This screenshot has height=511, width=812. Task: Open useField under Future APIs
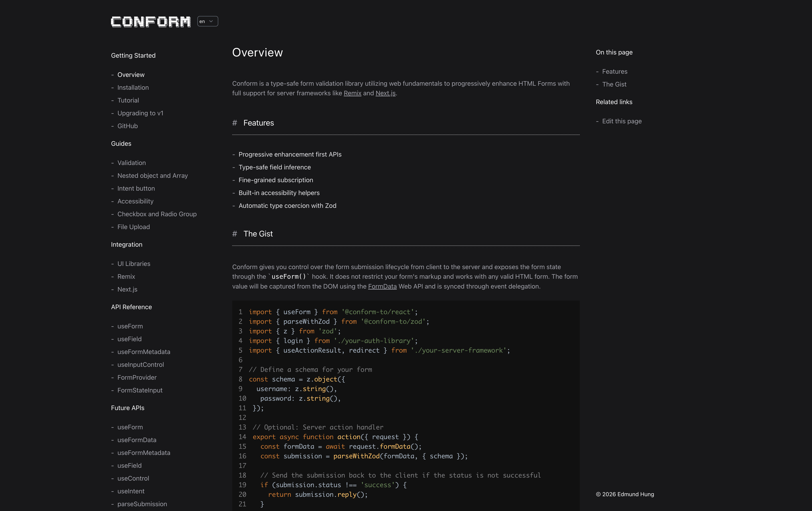[x=129, y=465]
